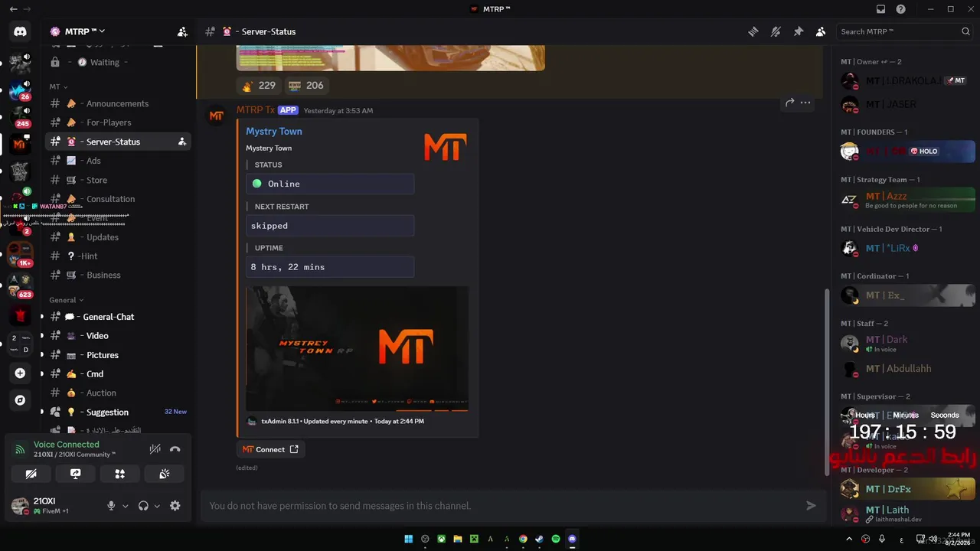980x551 pixels.
Task: Open microphone input options arrow
Action: pos(126,506)
